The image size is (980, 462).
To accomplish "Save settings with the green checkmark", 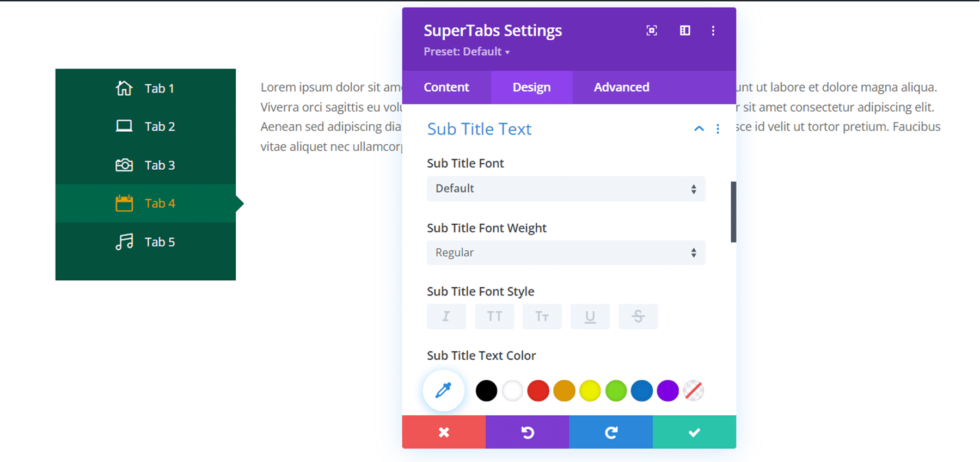I will pyautogui.click(x=694, y=432).
